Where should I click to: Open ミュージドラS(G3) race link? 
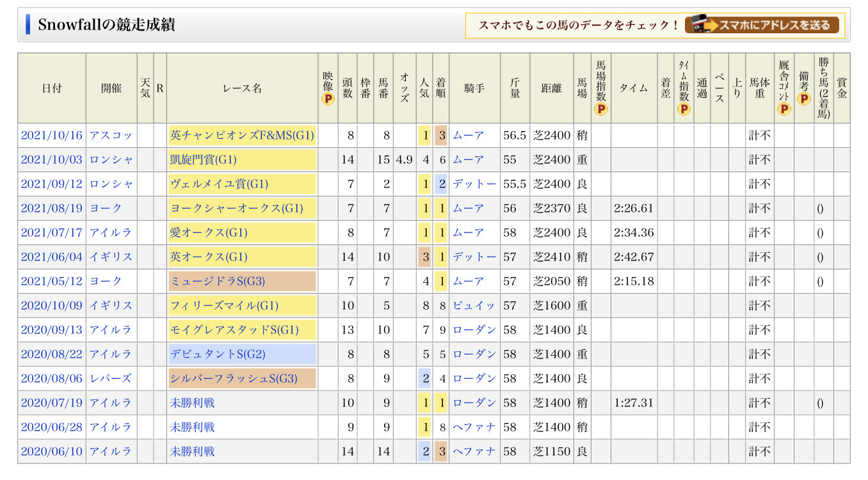pyautogui.click(x=218, y=282)
